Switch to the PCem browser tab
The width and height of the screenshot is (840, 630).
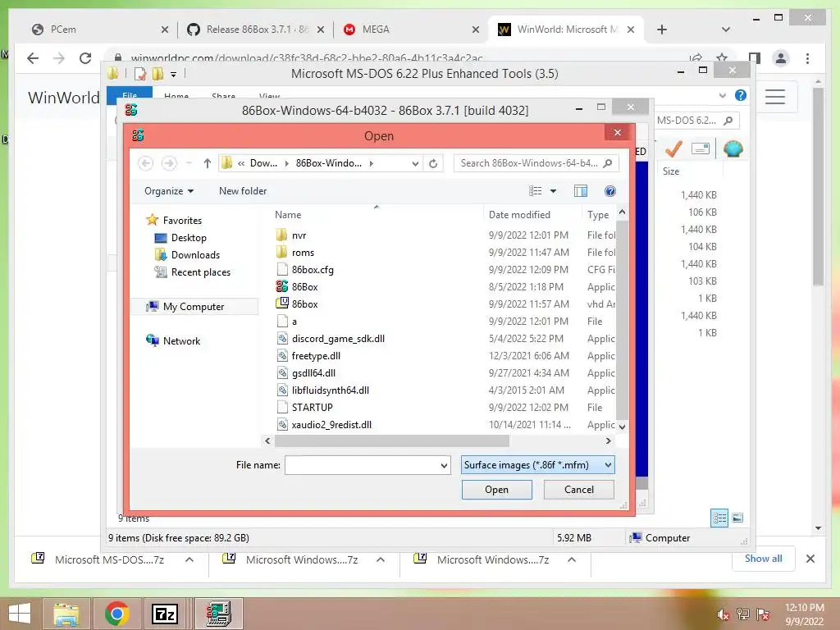100,30
